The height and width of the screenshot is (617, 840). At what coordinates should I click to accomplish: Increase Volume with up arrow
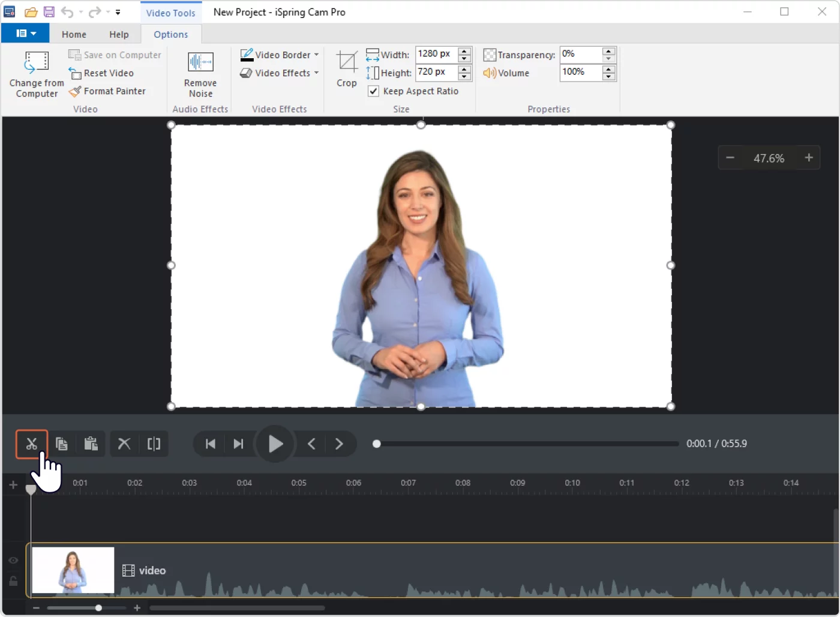[608, 69]
